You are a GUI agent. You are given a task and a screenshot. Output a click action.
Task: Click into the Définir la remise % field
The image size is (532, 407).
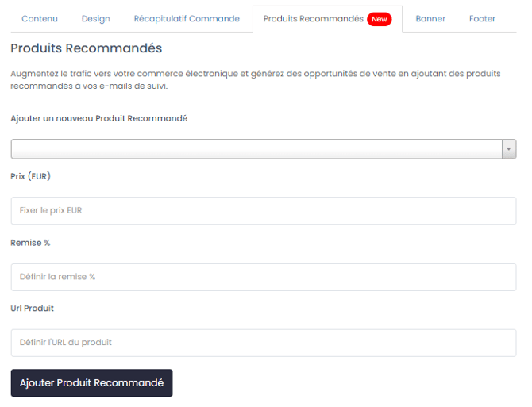(263, 277)
